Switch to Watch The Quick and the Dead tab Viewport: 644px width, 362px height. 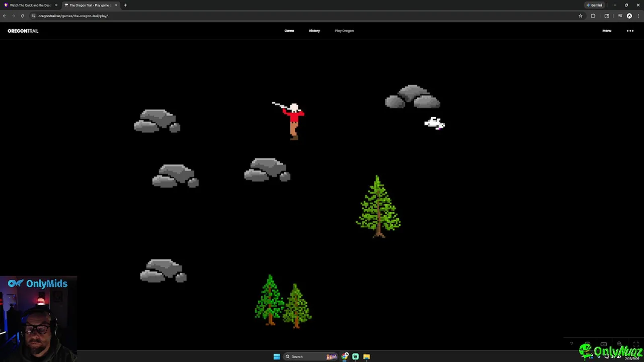30,5
